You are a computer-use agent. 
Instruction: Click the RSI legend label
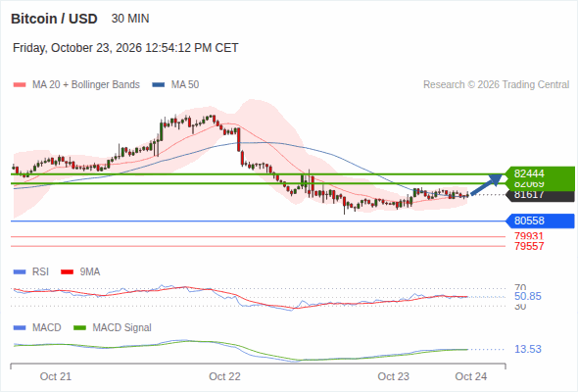coord(40,271)
